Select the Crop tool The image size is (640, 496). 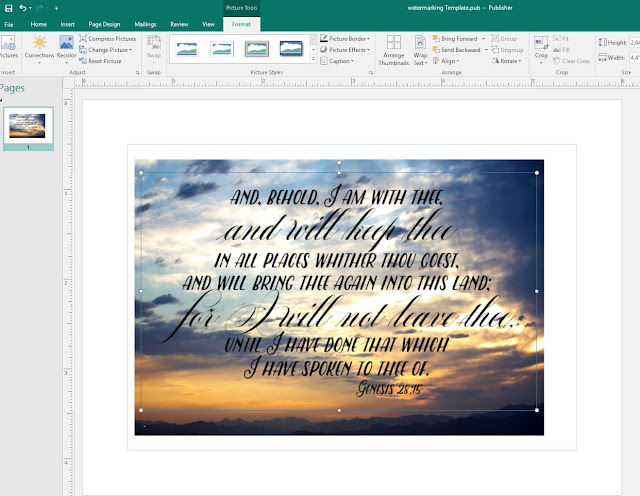[541, 49]
